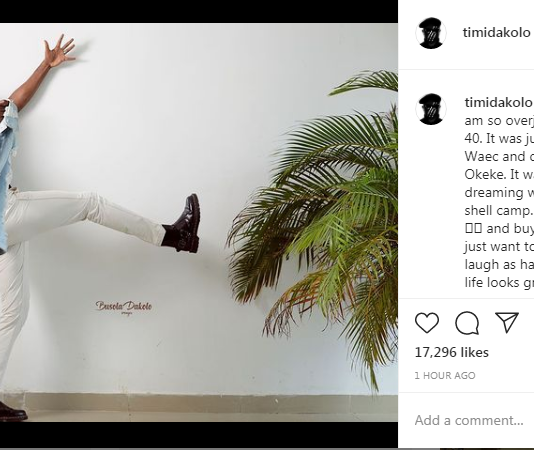
Task: Click the 'shell camp.' caption line
Action: [499, 211]
